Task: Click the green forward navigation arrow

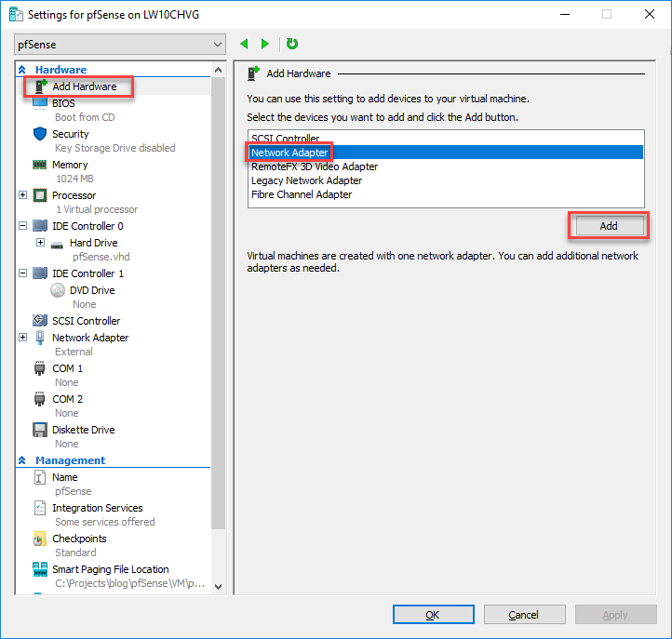Action: pos(265,44)
